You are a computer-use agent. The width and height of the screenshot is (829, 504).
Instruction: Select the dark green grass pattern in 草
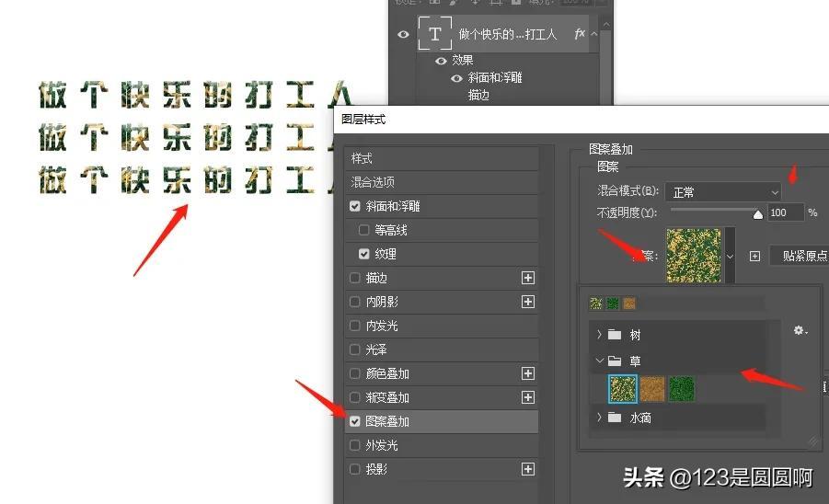pyautogui.click(x=681, y=389)
